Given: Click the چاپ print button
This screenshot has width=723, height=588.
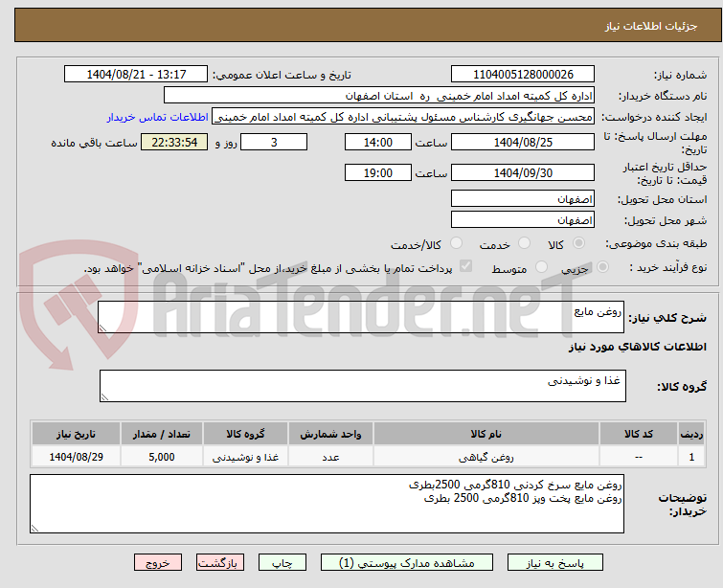Looking at the screenshot, I should tap(282, 563).
